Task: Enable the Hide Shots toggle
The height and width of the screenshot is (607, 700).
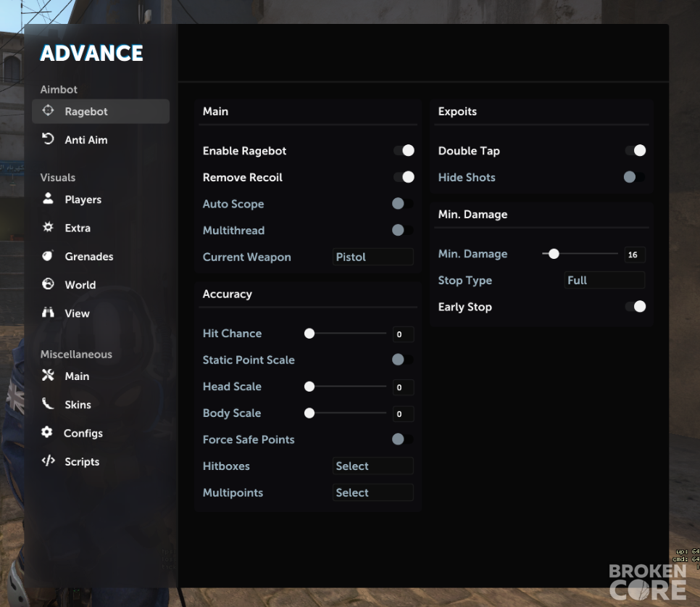Action: (x=634, y=178)
